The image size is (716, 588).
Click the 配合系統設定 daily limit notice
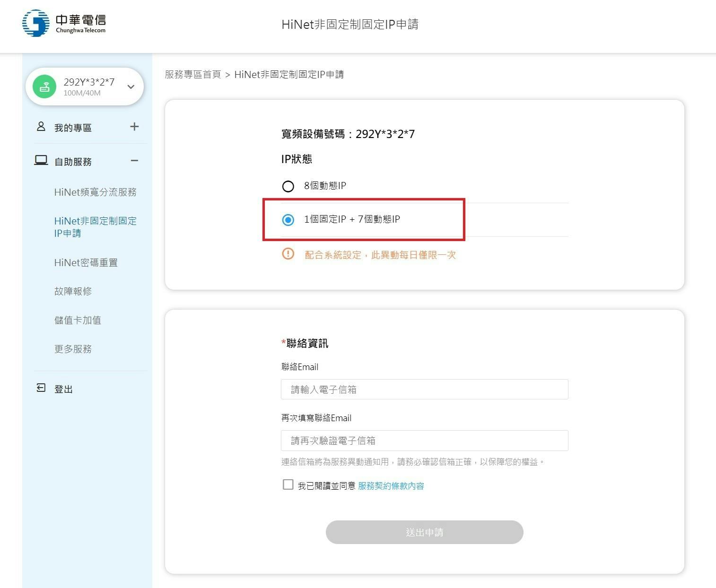[380, 255]
